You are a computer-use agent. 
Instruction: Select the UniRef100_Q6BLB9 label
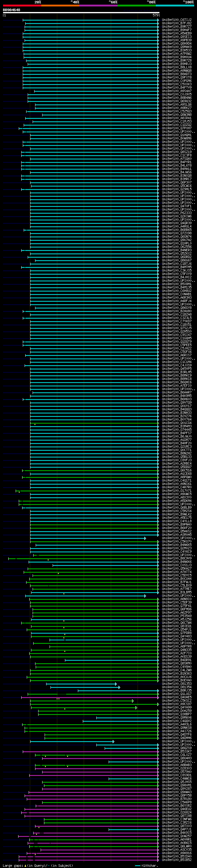pyautogui.click(x=177, y=507)
